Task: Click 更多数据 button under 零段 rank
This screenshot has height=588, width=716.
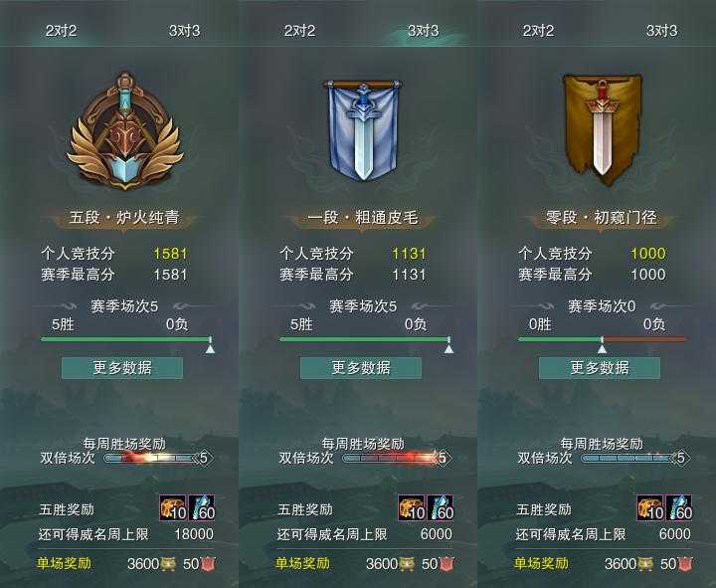Action: (600, 368)
